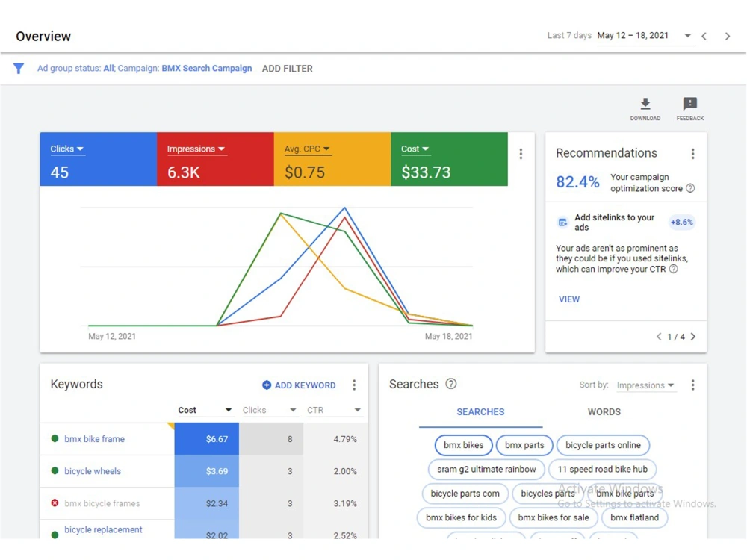747x560 pixels.
Task: Open the Cost metric dropdown tile
Action: pos(415,149)
